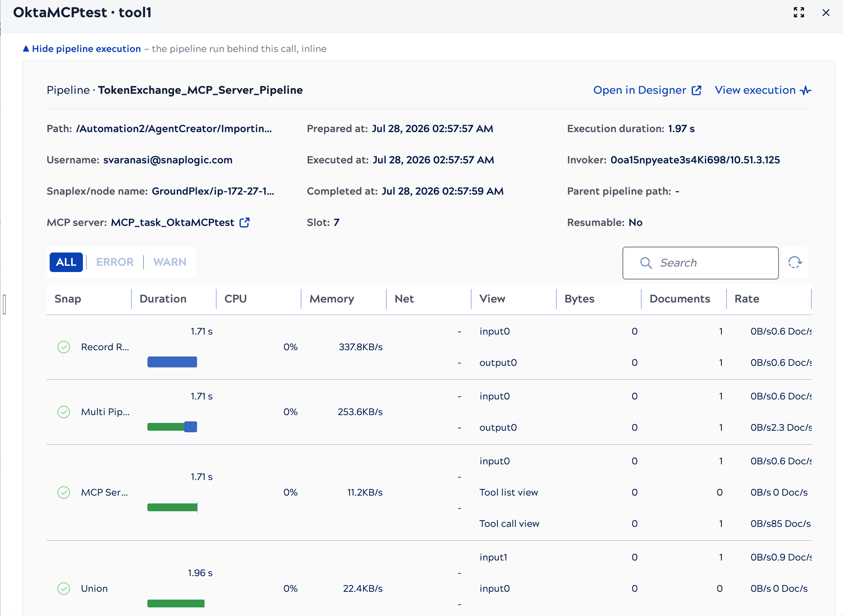The width and height of the screenshot is (843, 616).
Task: Sort by Net column header
Action: pos(404,299)
